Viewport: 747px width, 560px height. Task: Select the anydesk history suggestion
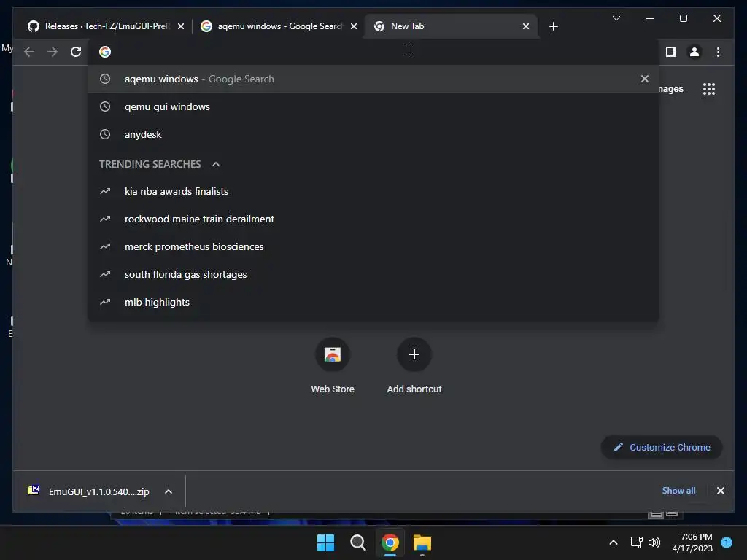tap(373, 134)
